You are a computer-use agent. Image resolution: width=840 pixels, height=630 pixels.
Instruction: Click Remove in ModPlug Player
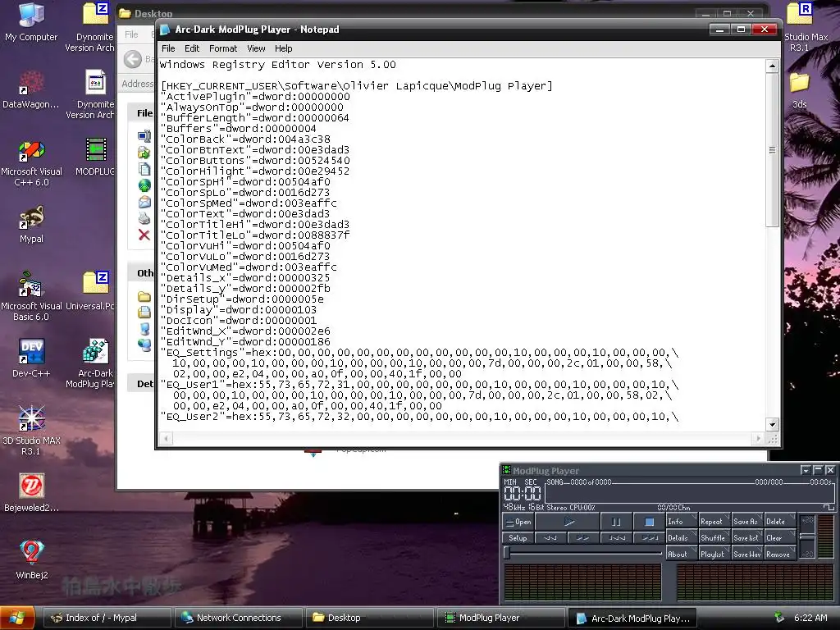click(x=779, y=554)
